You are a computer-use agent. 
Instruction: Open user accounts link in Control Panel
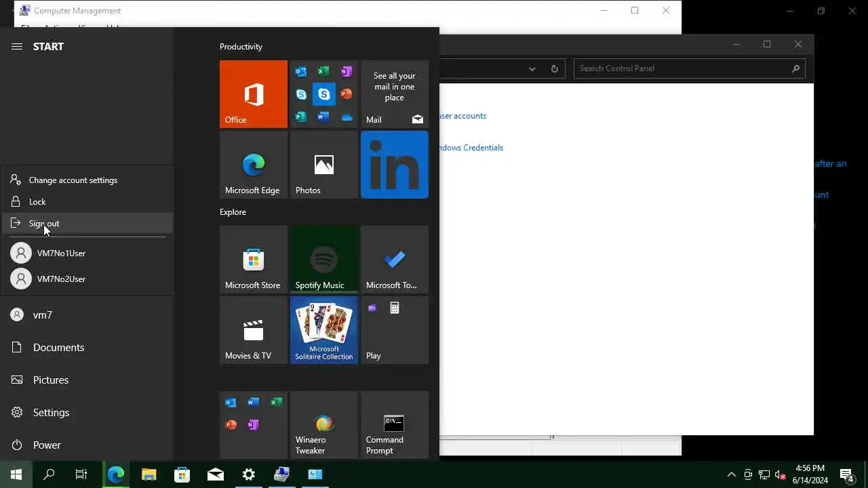pyautogui.click(x=463, y=116)
